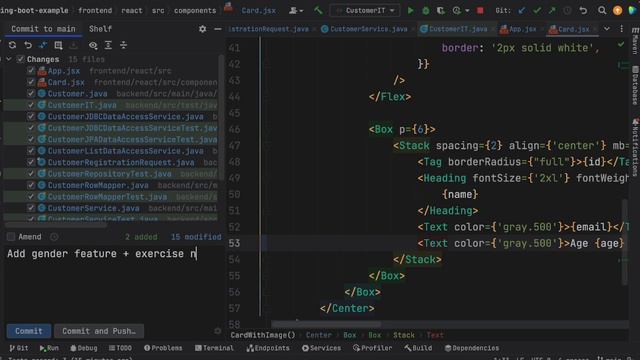Click Commit and Push button
Image resolution: width=640 pixels, height=360 pixels.
pos(99,331)
